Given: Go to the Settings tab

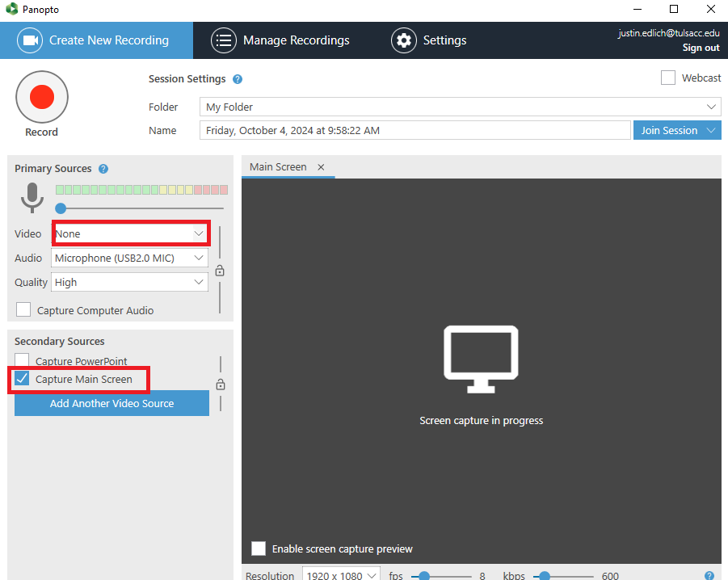Looking at the screenshot, I should [428, 40].
